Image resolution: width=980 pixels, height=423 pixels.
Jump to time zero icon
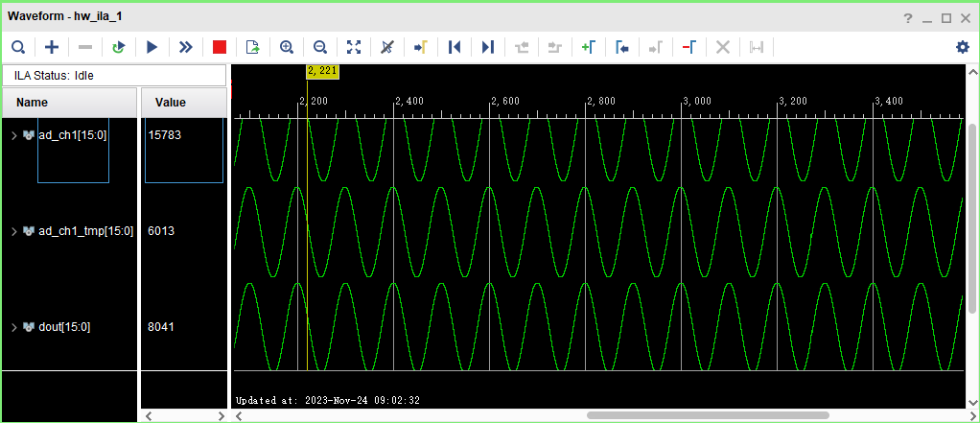click(455, 47)
